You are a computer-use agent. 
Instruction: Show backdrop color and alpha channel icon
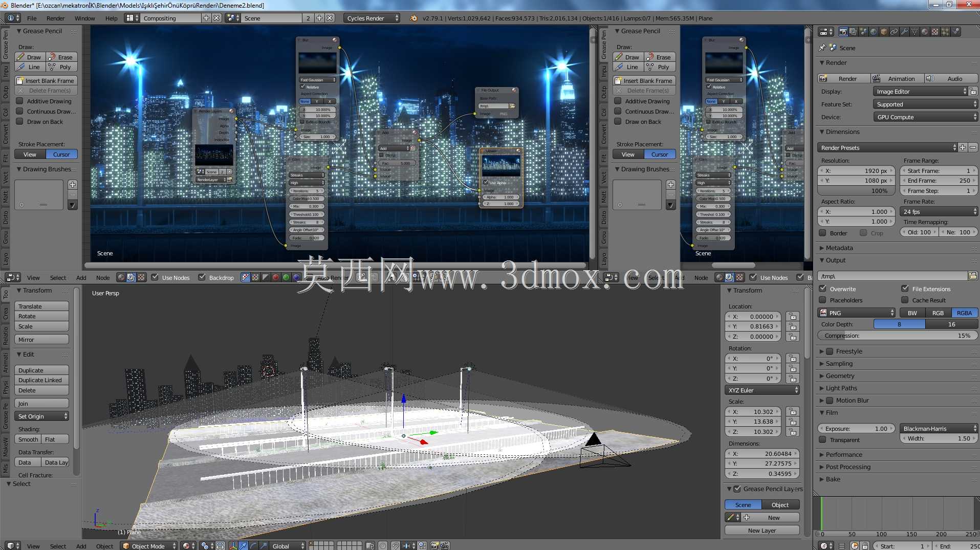pos(246,277)
